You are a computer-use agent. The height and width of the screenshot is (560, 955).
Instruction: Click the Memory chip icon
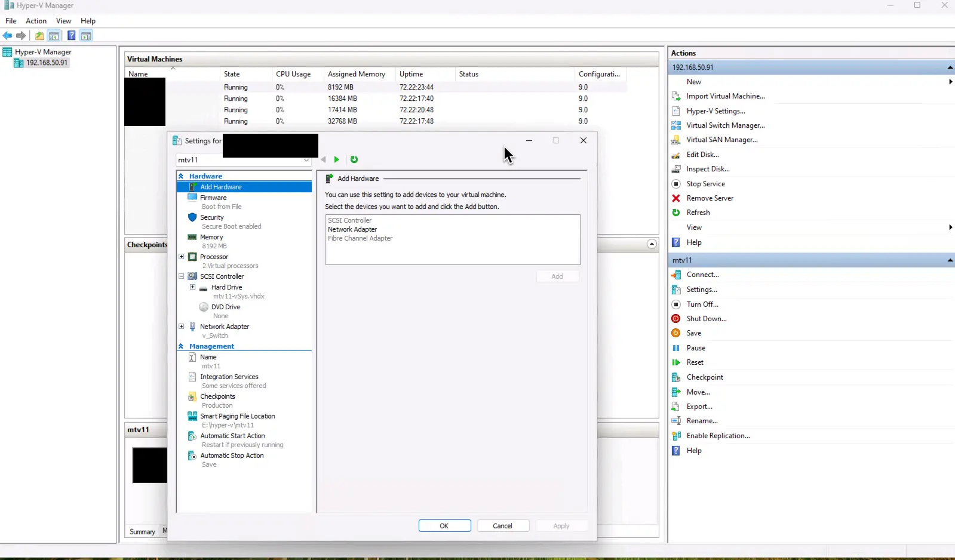point(192,237)
